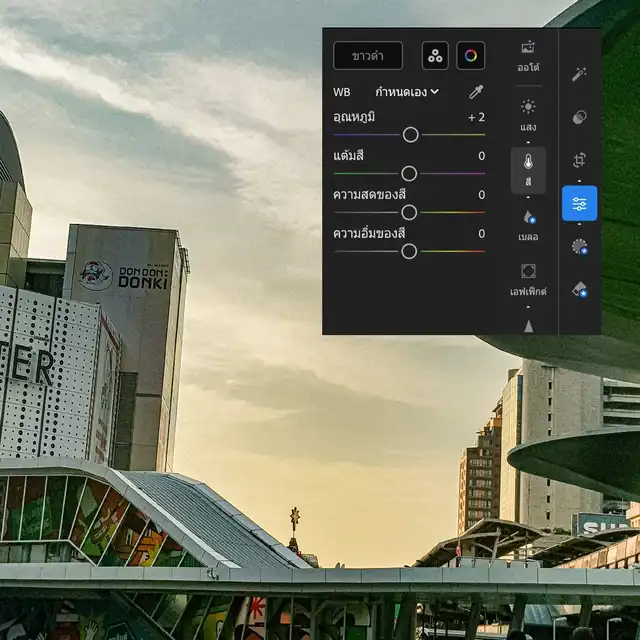The height and width of the screenshot is (640, 640).
Task: Toggle the ขาวดำ black and white mode
Action: pos(368,56)
